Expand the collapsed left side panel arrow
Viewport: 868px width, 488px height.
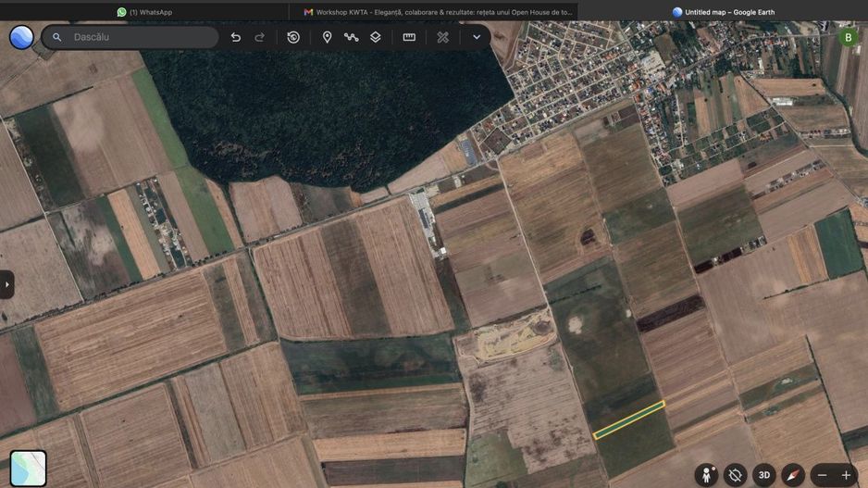6,284
